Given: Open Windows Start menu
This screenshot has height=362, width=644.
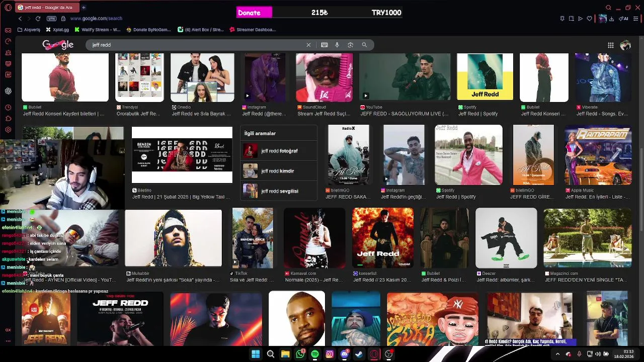Looking at the screenshot, I should 256,354.
